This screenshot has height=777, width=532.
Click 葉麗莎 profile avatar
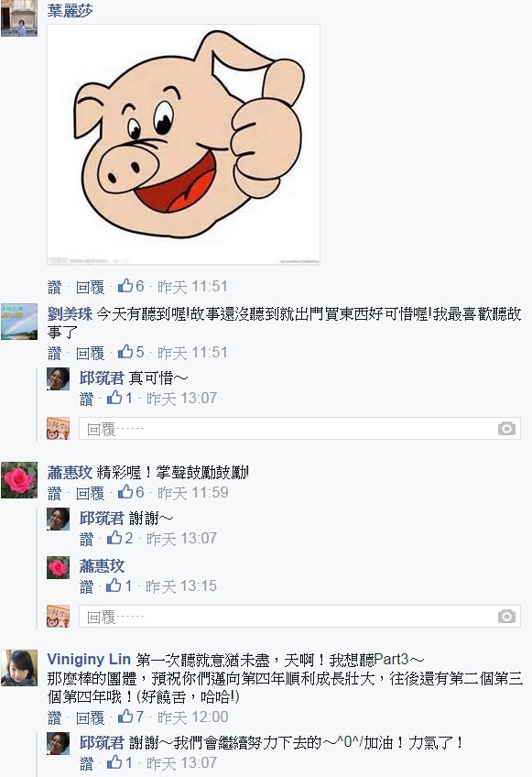[19, 17]
